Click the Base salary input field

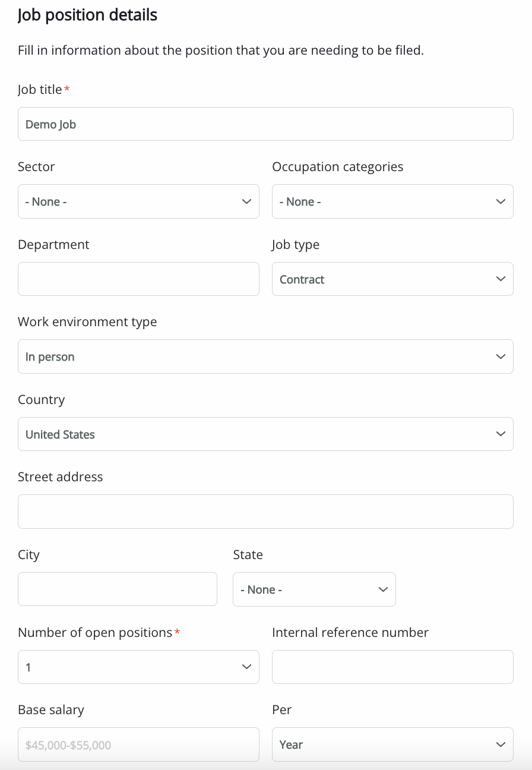[x=138, y=744]
